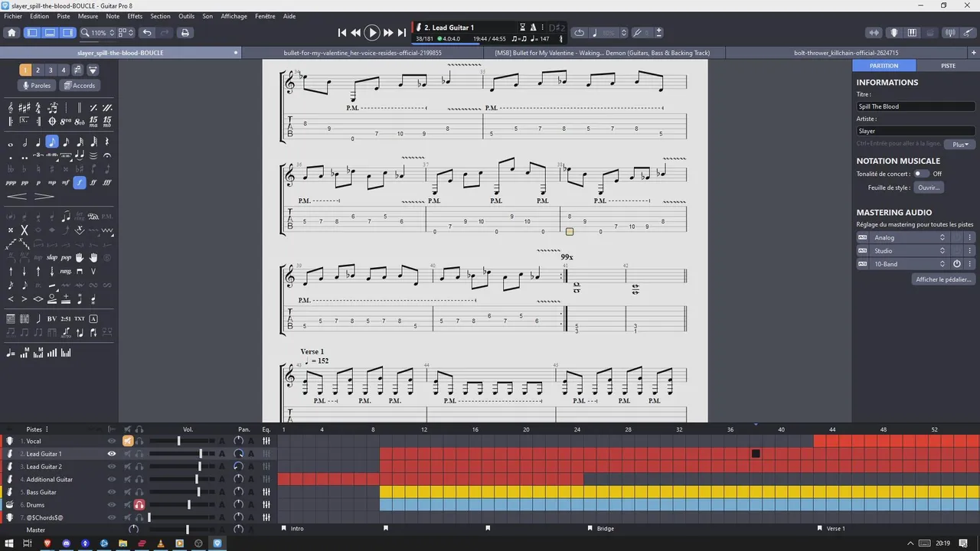Open the Fichier menu
The height and width of the screenshot is (551, 980).
click(13, 16)
